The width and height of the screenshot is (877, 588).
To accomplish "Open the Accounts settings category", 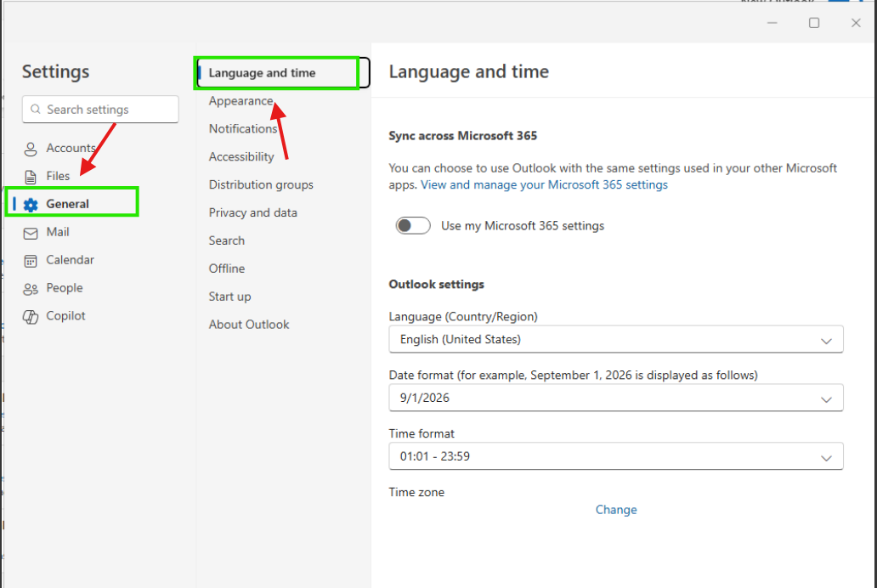I will tap(71, 148).
